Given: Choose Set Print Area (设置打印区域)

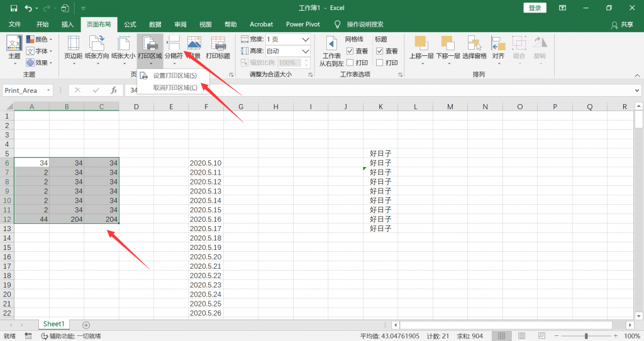Looking at the screenshot, I should coord(175,75).
